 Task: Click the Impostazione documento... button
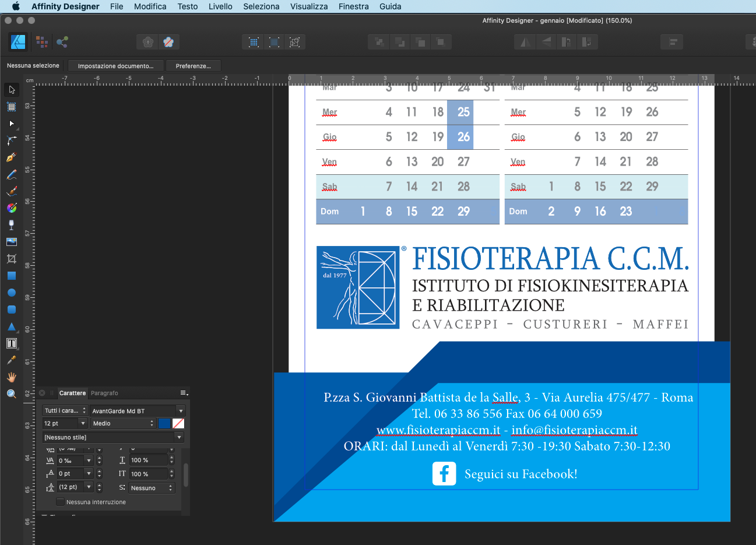(115, 66)
